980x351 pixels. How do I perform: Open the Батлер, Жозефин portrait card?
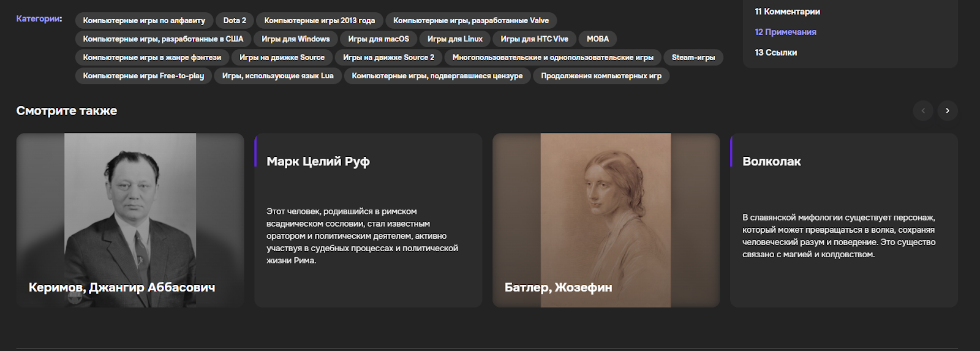[606, 221]
